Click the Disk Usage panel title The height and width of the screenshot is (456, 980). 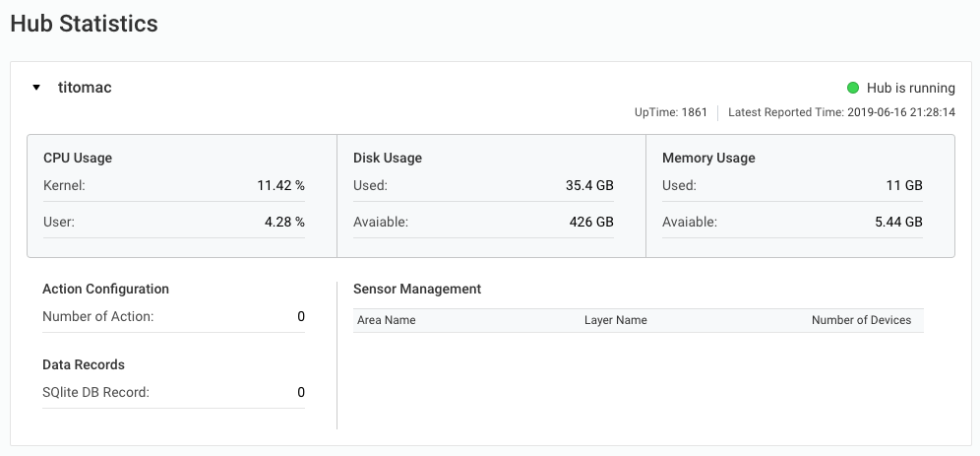[387, 158]
